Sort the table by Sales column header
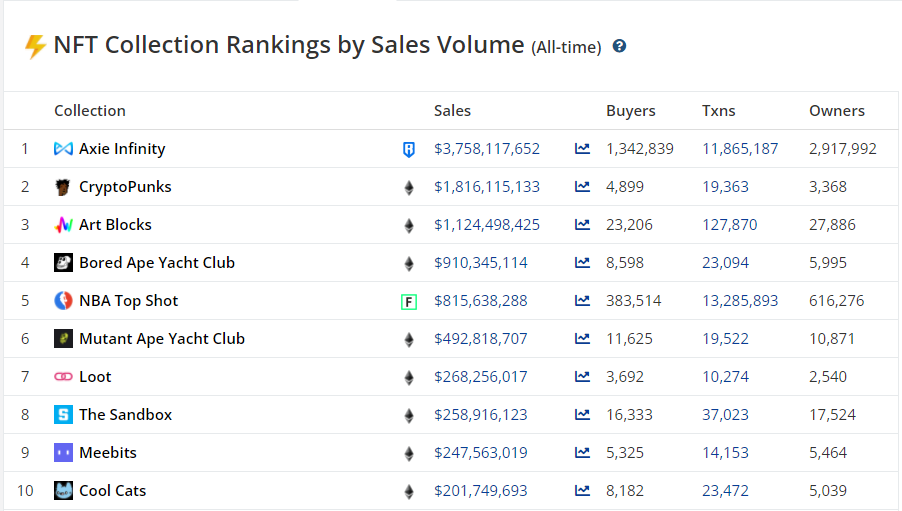902x511 pixels. (x=452, y=111)
